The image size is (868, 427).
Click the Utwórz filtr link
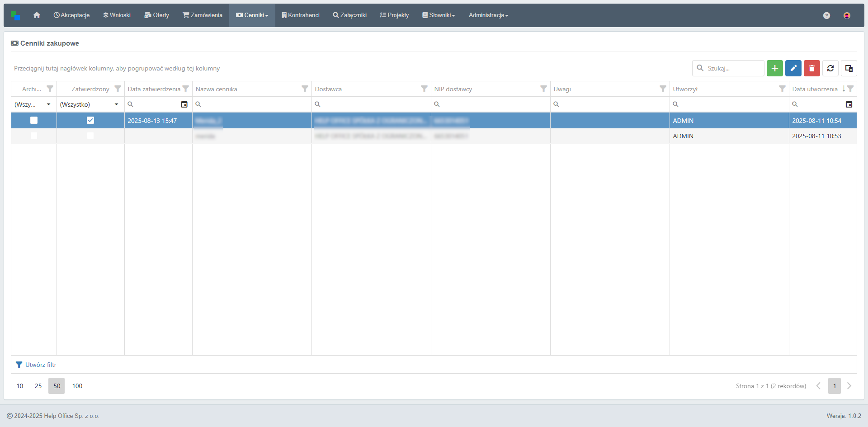[x=40, y=365]
